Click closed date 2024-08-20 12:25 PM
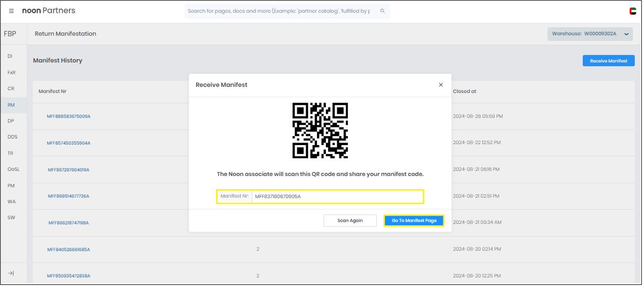The height and width of the screenshot is (287, 644). coord(477,275)
